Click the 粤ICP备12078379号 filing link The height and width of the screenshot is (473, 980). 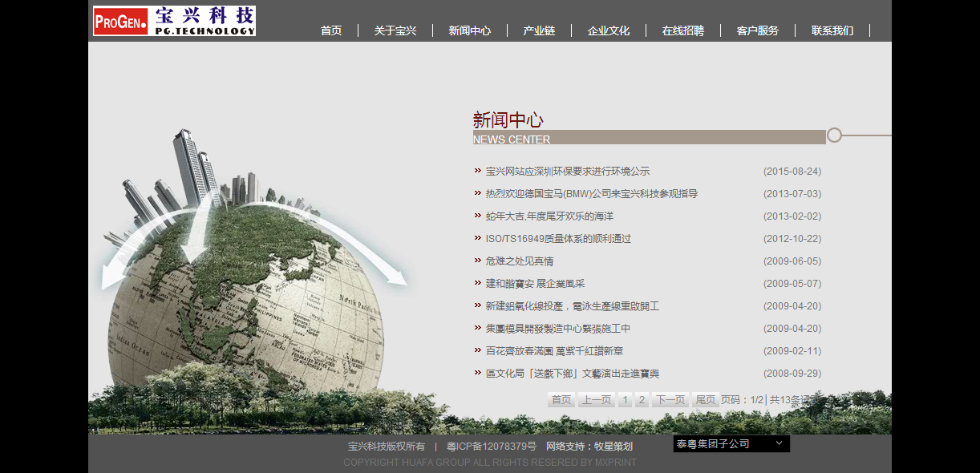tap(492, 446)
